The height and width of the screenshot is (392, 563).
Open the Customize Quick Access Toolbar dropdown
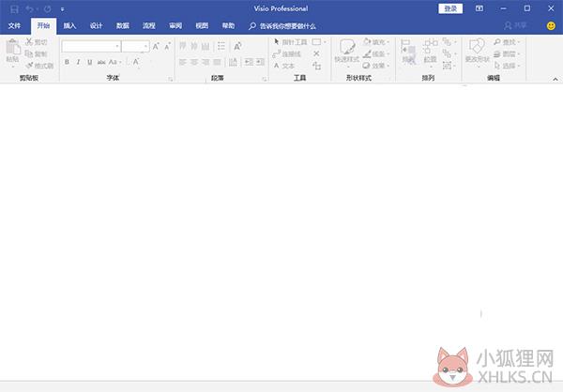click(62, 9)
